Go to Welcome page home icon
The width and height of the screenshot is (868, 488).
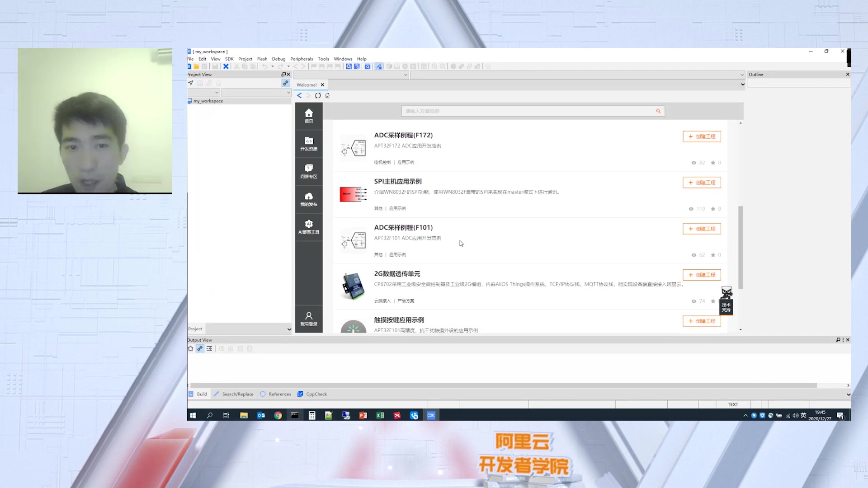pos(327,95)
